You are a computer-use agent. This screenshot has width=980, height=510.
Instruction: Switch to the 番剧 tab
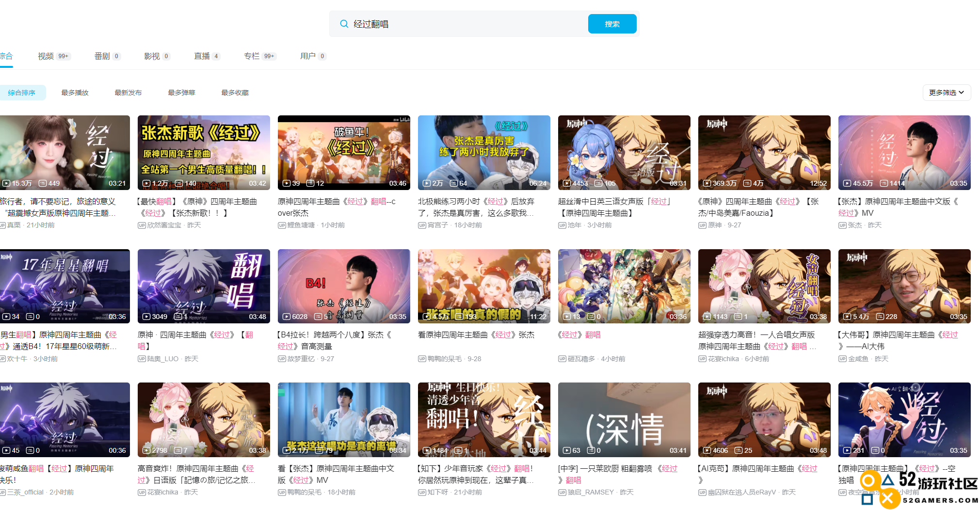coord(107,56)
